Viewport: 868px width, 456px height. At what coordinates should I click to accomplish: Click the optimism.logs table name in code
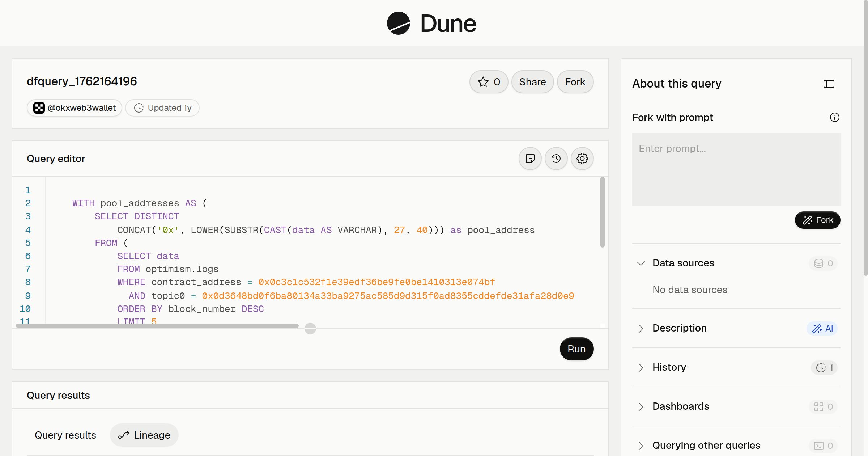[182, 269]
